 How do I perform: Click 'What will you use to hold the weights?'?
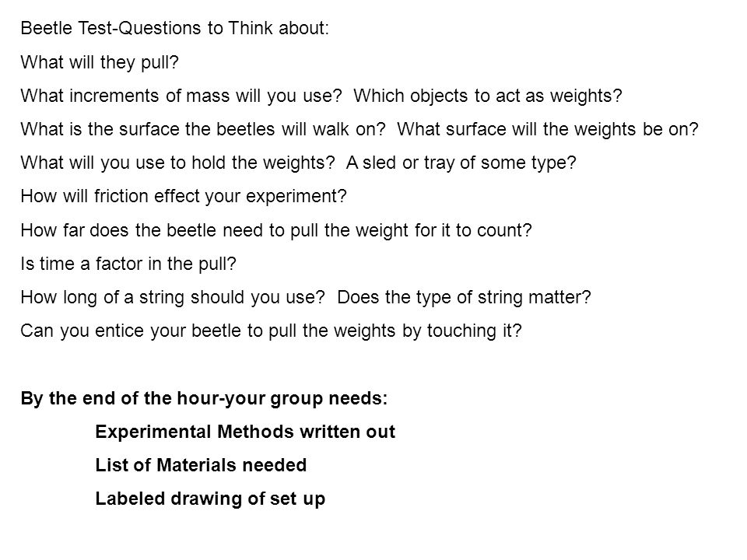[x=177, y=163]
